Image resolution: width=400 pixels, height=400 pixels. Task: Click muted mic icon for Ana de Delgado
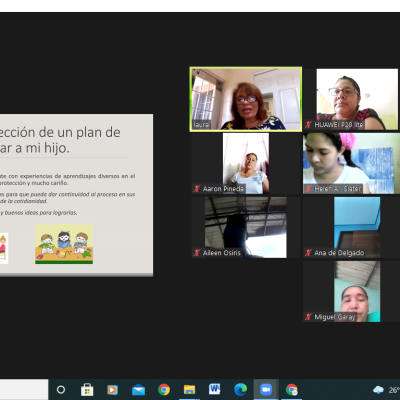point(308,253)
